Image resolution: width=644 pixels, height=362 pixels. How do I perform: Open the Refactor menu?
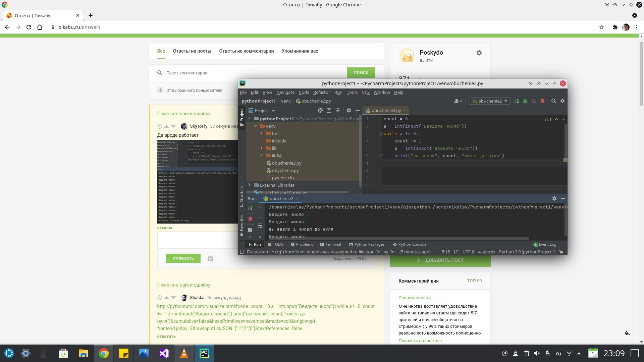click(321, 93)
